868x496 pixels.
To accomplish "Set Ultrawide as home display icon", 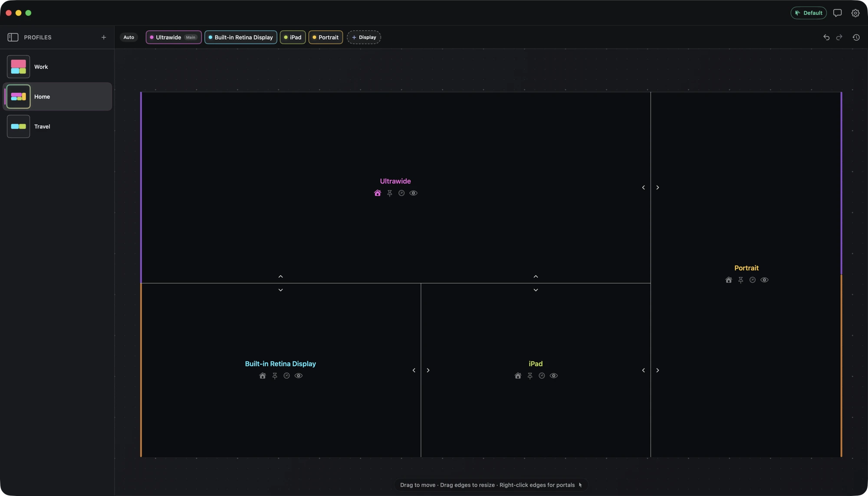I will (x=378, y=193).
